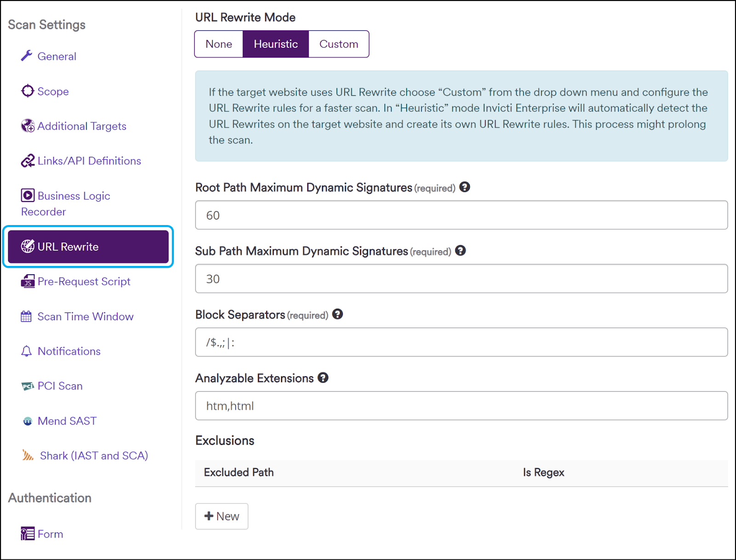Click the PCI badge icon
Image resolution: width=736 pixels, height=560 pixels.
[28, 386]
